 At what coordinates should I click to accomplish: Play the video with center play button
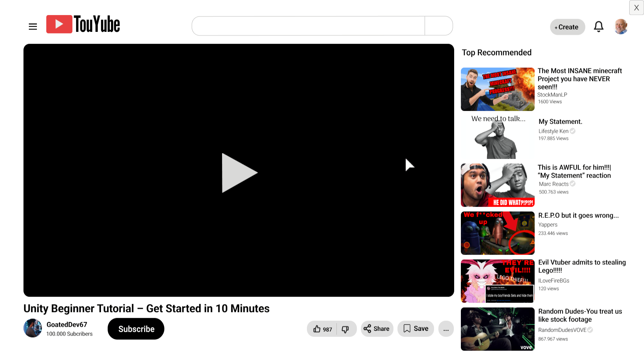click(239, 173)
